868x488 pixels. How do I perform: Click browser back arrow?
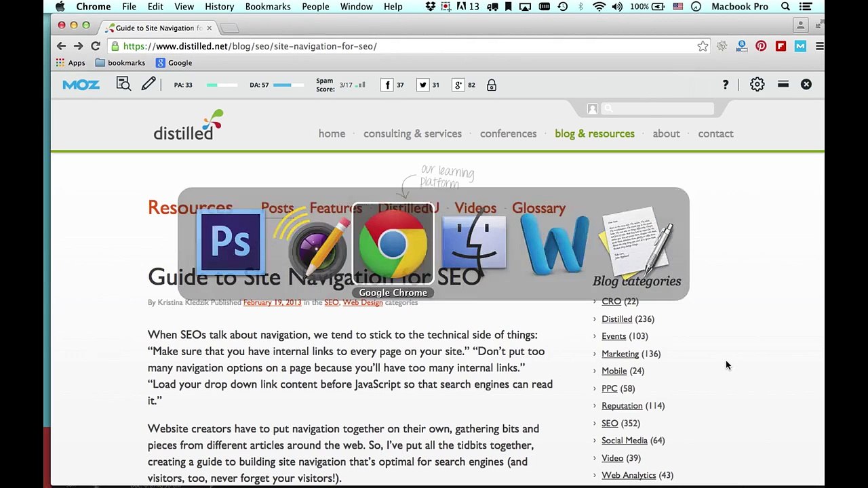coord(61,46)
